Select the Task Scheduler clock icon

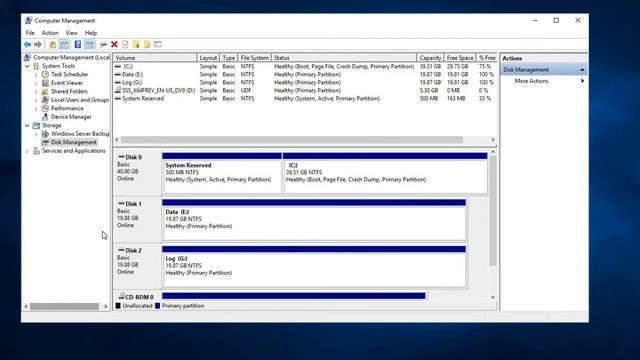pos(45,74)
